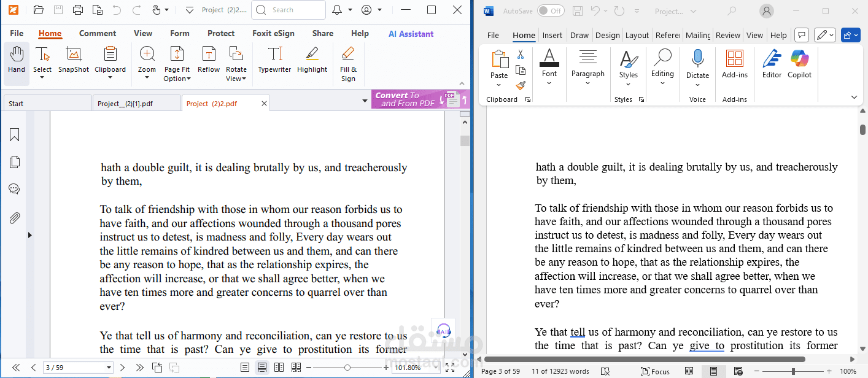Click the word count in Word status bar
The height and width of the screenshot is (378, 868).
coord(559,371)
